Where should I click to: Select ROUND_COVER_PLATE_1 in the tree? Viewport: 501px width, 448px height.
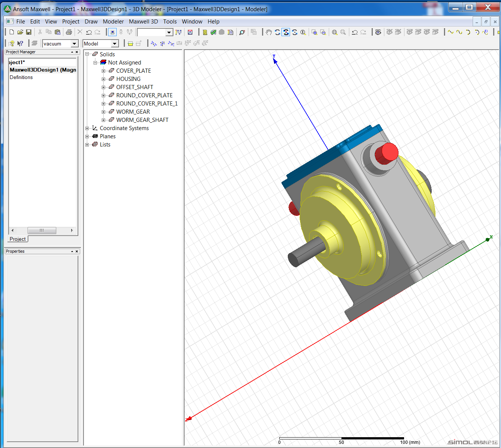[147, 104]
